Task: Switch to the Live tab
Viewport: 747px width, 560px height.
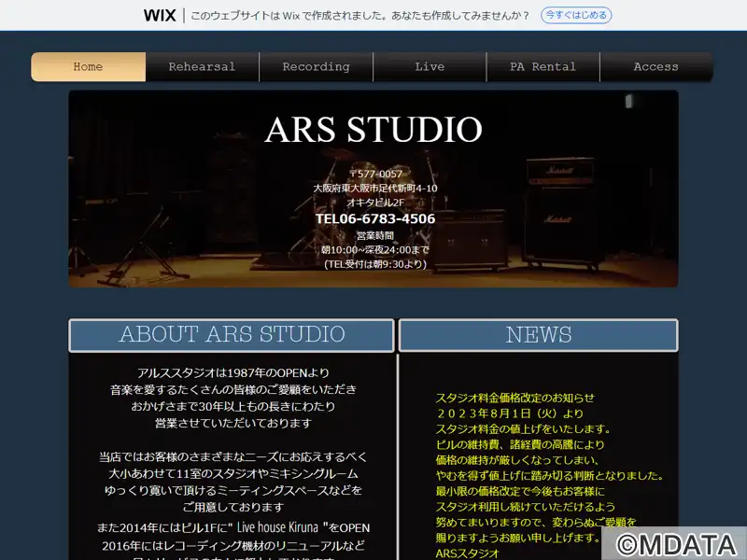Action: click(430, 67)
